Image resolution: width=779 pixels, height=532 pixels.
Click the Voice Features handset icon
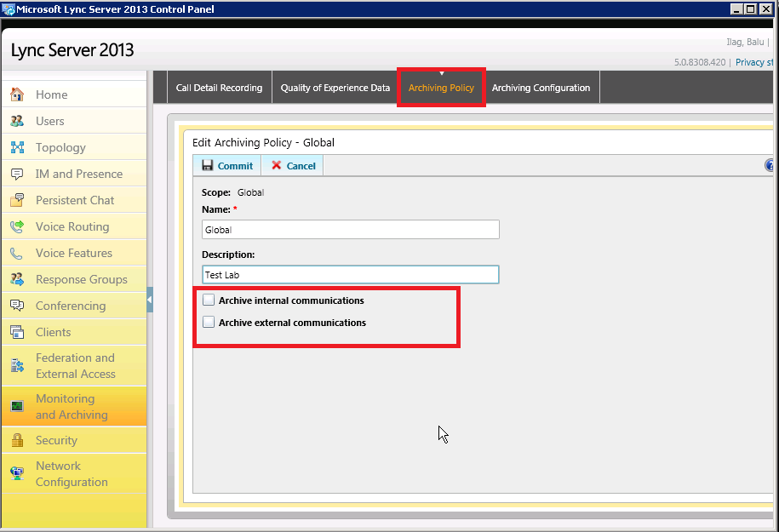tap(17, 254)
